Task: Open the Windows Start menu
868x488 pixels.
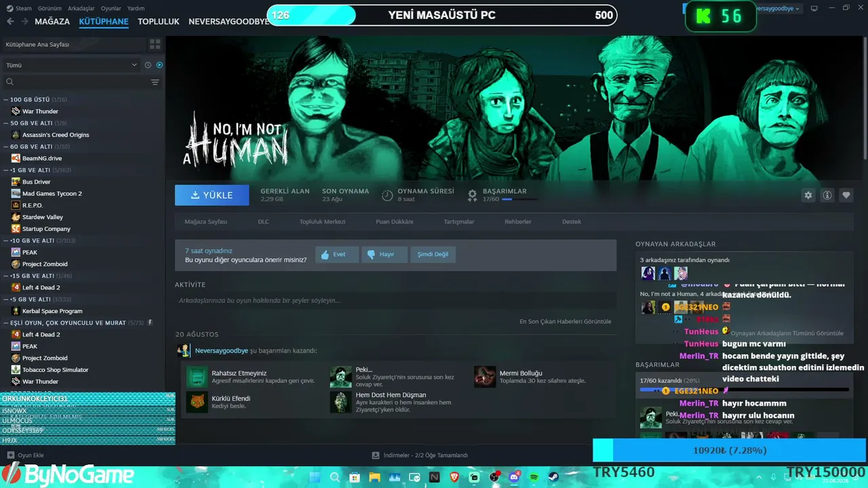Action: [x=315, y=477]
